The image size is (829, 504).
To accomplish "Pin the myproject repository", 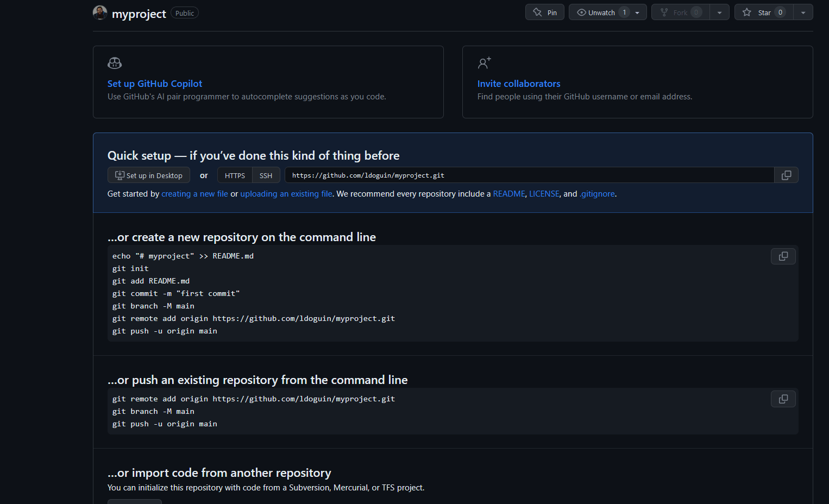I will 545,12.
